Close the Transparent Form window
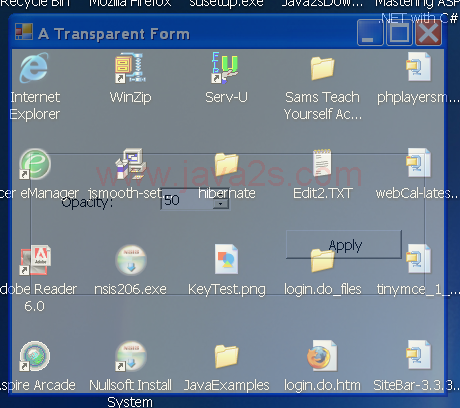 (x=428, y=33)
